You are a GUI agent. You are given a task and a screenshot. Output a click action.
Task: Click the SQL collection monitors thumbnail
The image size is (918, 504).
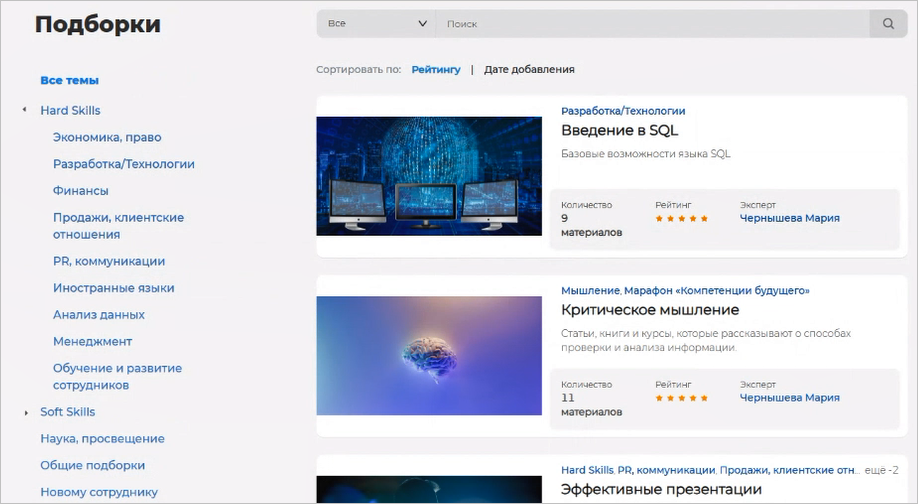click(x=429, y=176)
